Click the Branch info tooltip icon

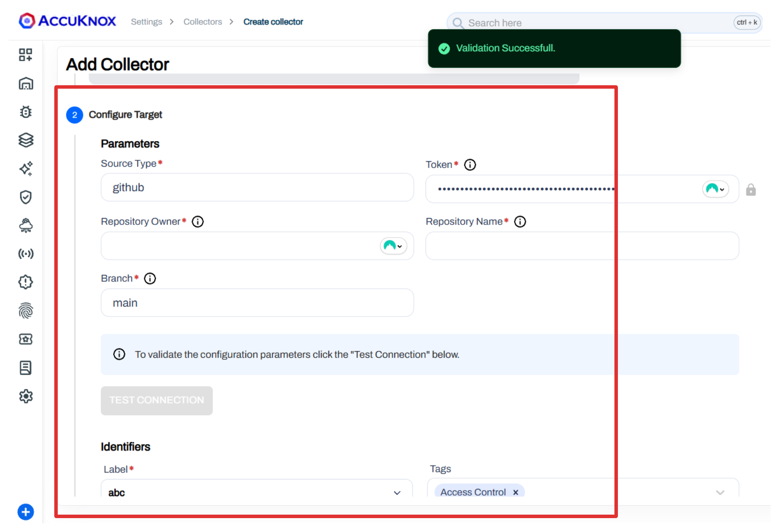click(x=150, y=278)
